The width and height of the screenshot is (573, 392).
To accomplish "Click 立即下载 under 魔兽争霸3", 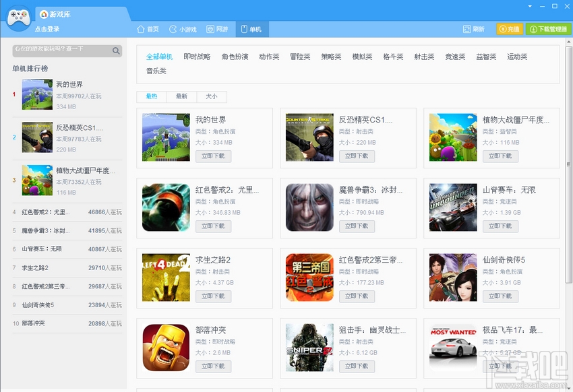I will pos(357,226).
